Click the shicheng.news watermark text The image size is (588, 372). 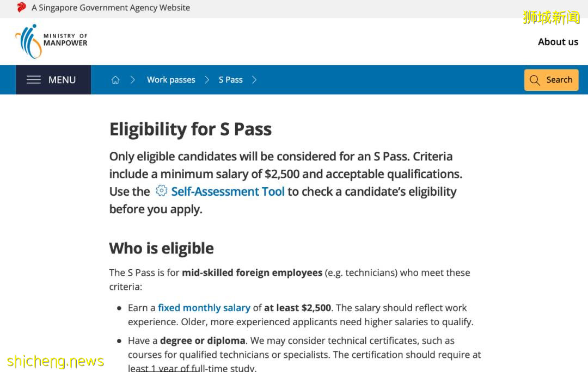pos(56,361)
